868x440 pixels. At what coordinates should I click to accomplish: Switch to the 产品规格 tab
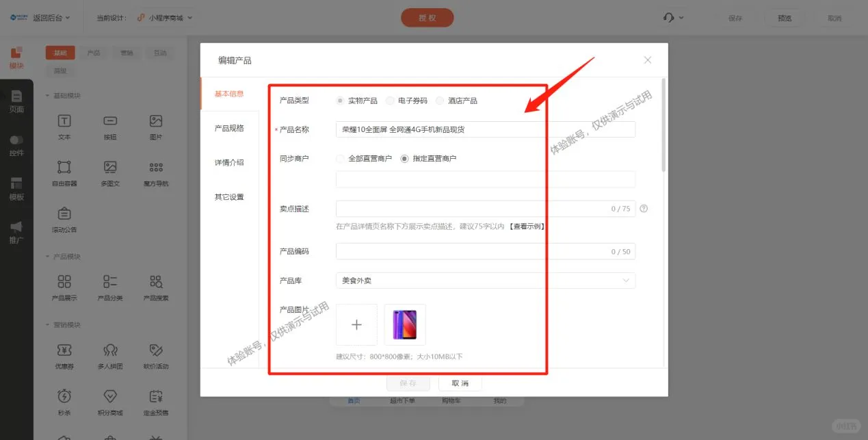pos(228,128)
